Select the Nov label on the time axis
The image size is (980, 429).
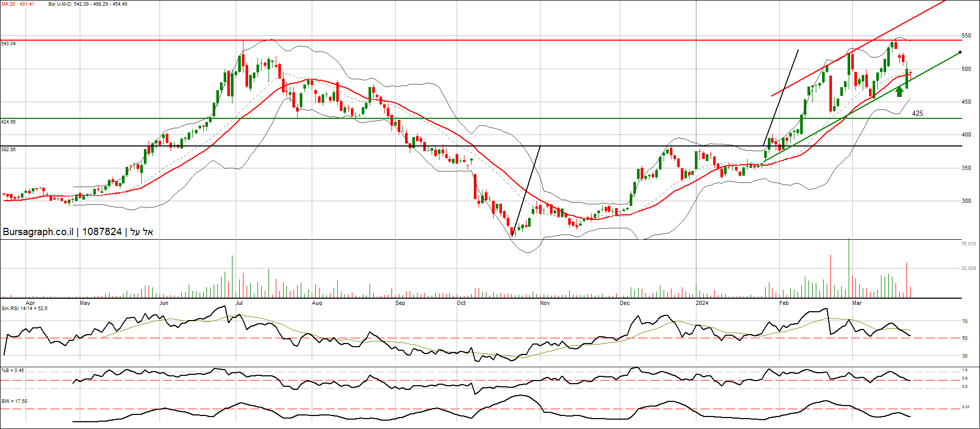(545, 303)
